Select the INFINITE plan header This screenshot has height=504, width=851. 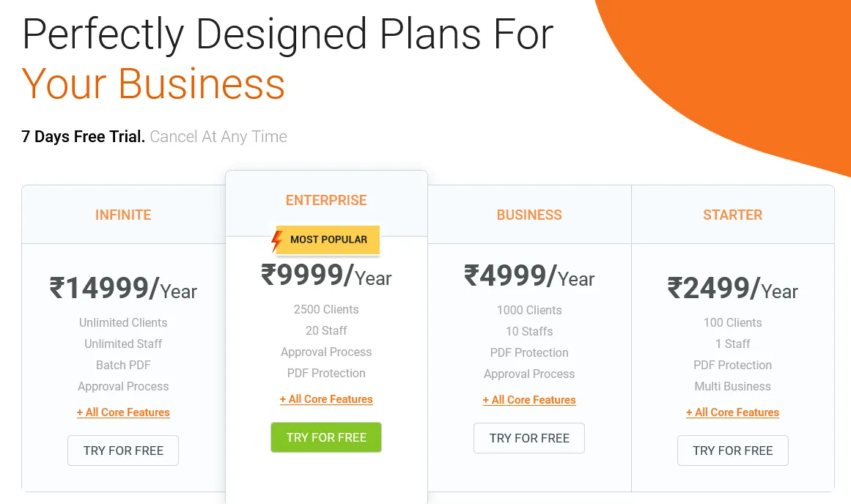coord(123,215)
